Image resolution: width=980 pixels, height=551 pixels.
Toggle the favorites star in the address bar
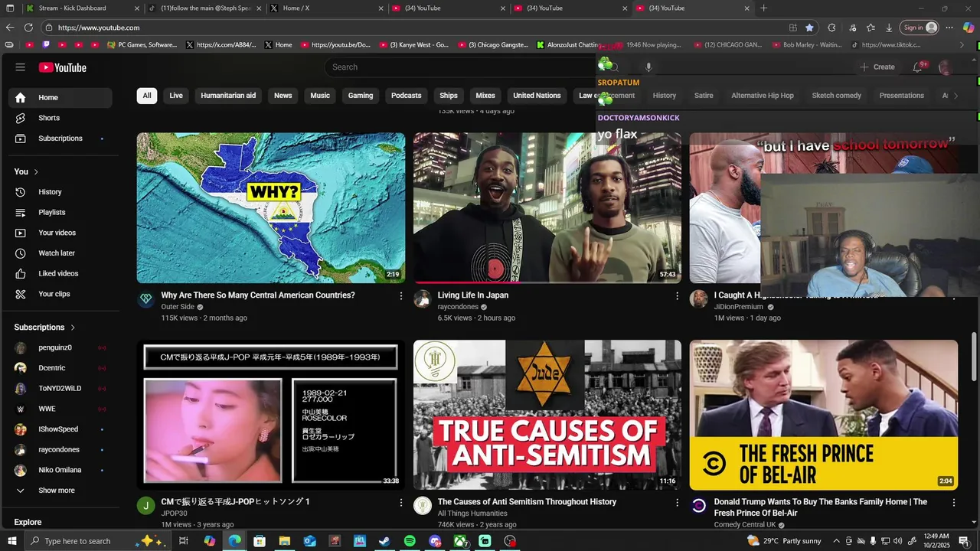click(x=809, y=28)
